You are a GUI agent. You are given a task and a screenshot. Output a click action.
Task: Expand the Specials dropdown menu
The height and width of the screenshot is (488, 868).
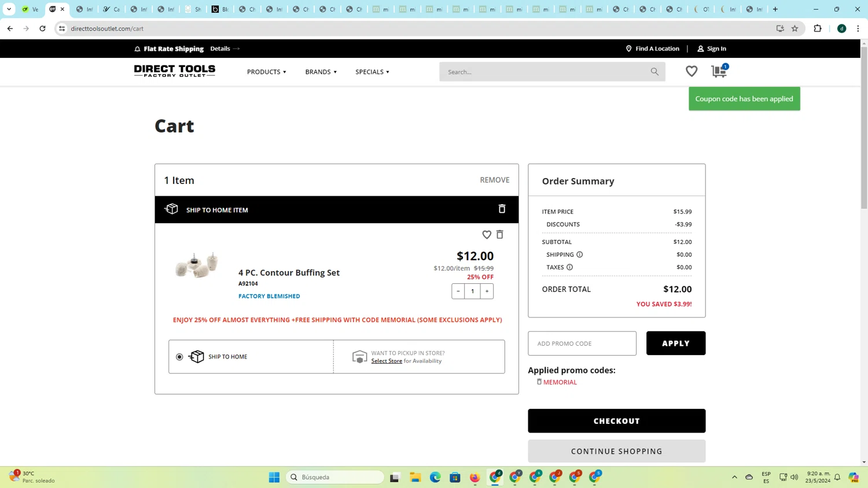[373, 72]
